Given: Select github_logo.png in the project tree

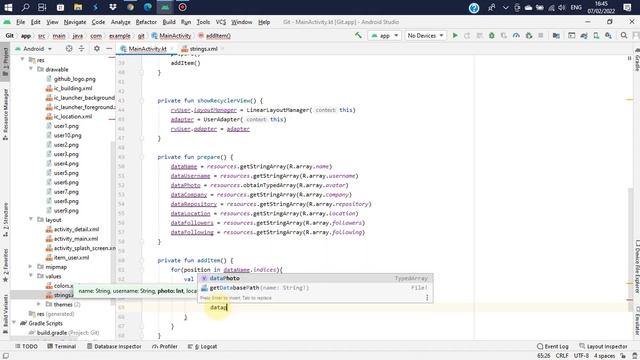Looking at the screenshot, I should tap(75, 79).
